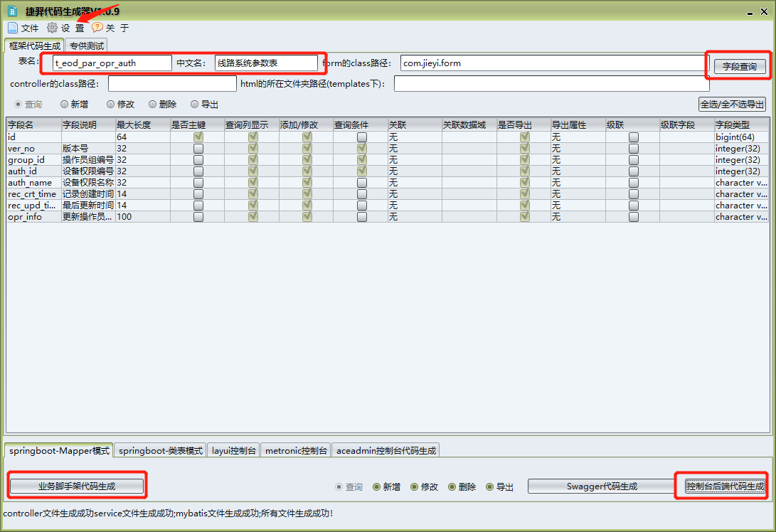776x532 pixels.
Task: Open the springboot-类表模式 tab
Action: 161,450
